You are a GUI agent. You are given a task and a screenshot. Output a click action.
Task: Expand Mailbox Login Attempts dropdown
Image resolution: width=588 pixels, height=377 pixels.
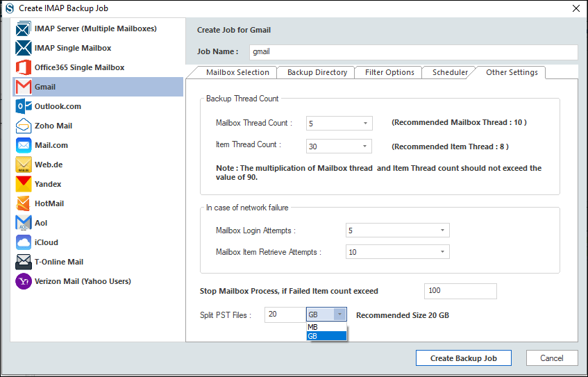point(398,231)
